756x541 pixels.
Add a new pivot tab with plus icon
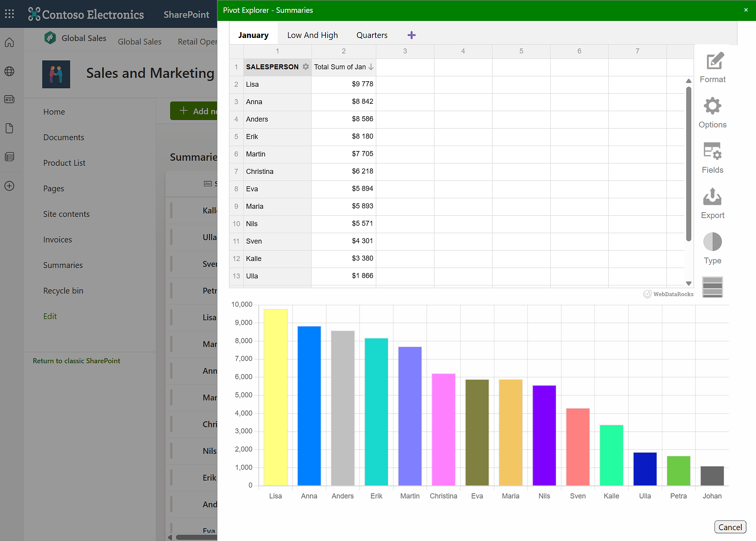coord(412,35)
